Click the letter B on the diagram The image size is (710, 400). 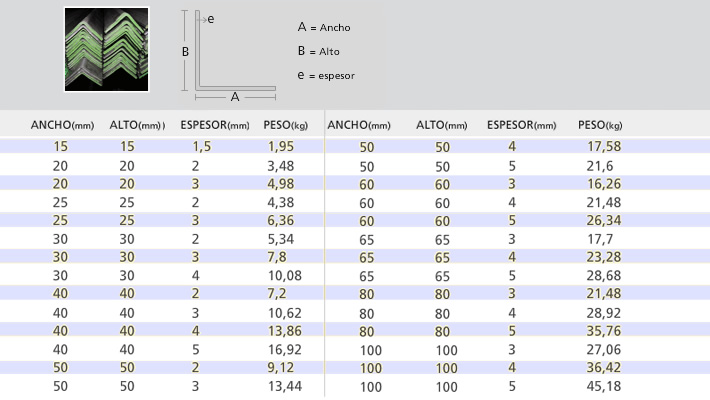tap(185, 52)
